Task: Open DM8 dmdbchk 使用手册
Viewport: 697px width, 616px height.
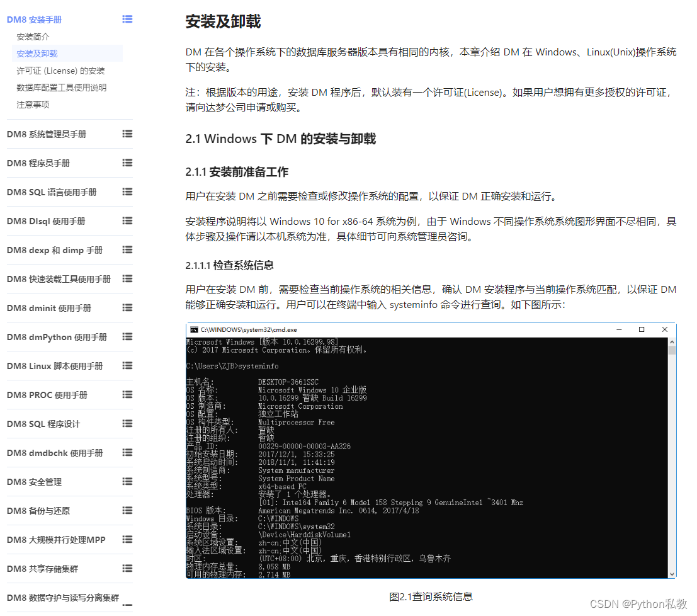Action: click(x=55, y=453)
